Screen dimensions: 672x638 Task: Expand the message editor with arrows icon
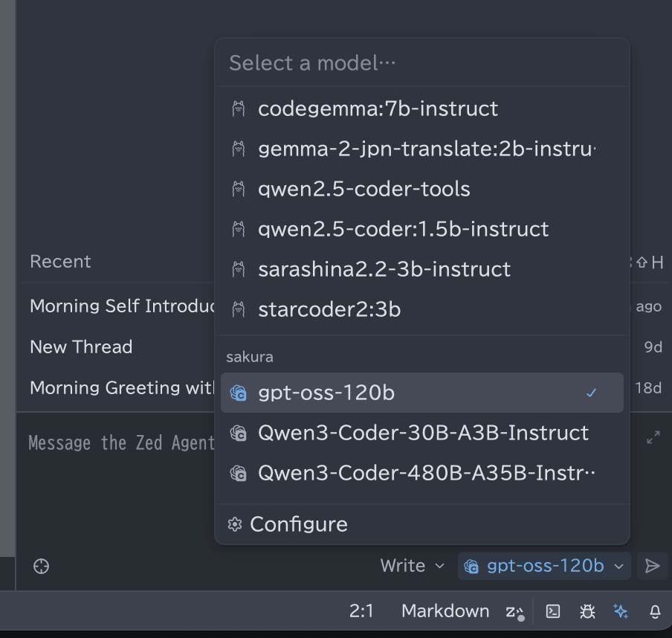(653, 438)
